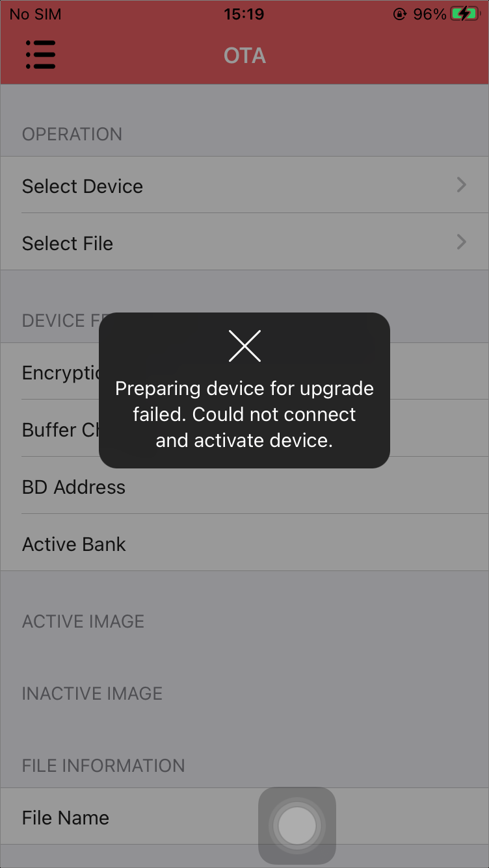The width and height of the screenshot is (489, 868).
Task: Tap the AssistiveTouch floating button
Action: point(297,826)
